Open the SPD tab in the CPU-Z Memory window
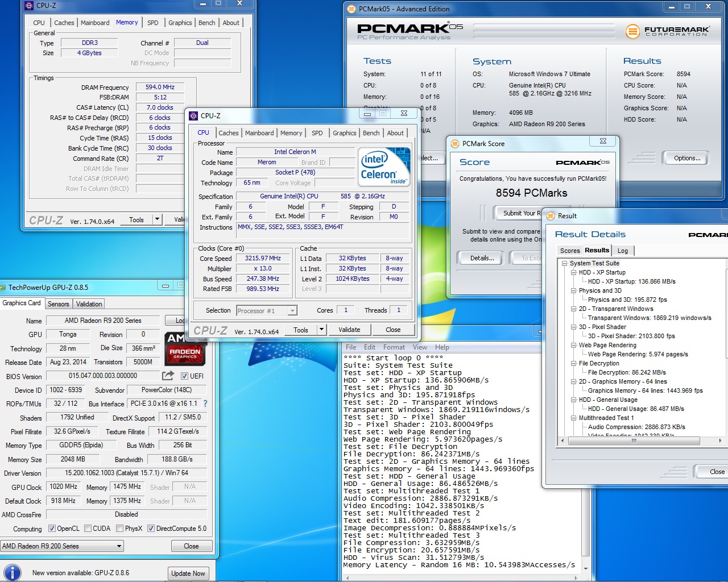Image resolution: width=728 pixels, height=582 pixels. coord(153,23)
